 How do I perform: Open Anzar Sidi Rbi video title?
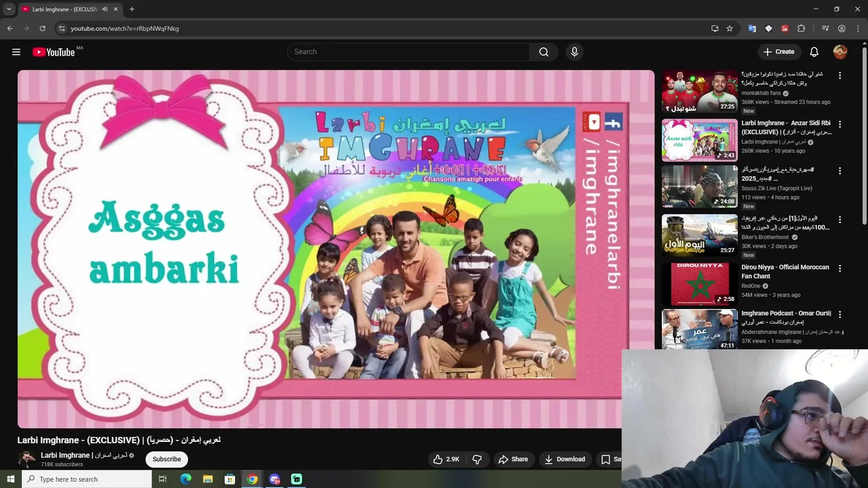[786, 127]
